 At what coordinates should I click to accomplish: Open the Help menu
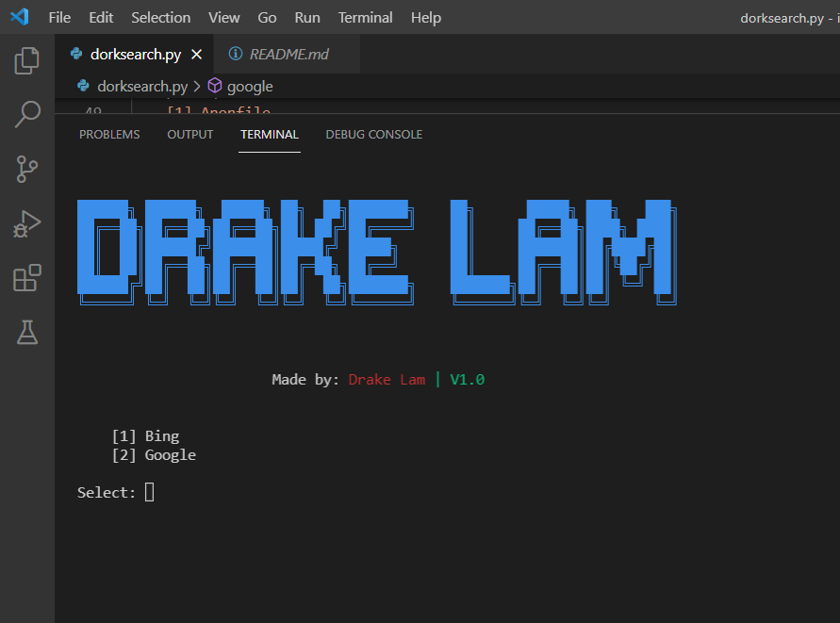[426, 18]
